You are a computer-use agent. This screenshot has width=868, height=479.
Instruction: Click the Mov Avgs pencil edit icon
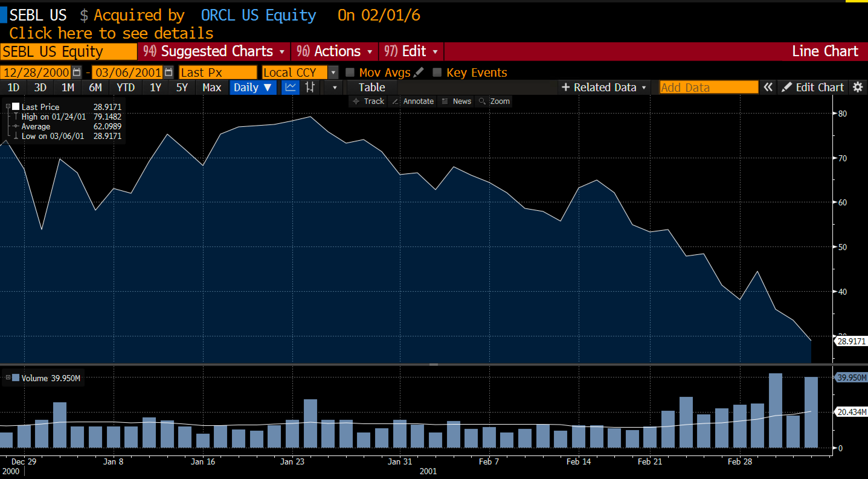click(x=419, y=72)
